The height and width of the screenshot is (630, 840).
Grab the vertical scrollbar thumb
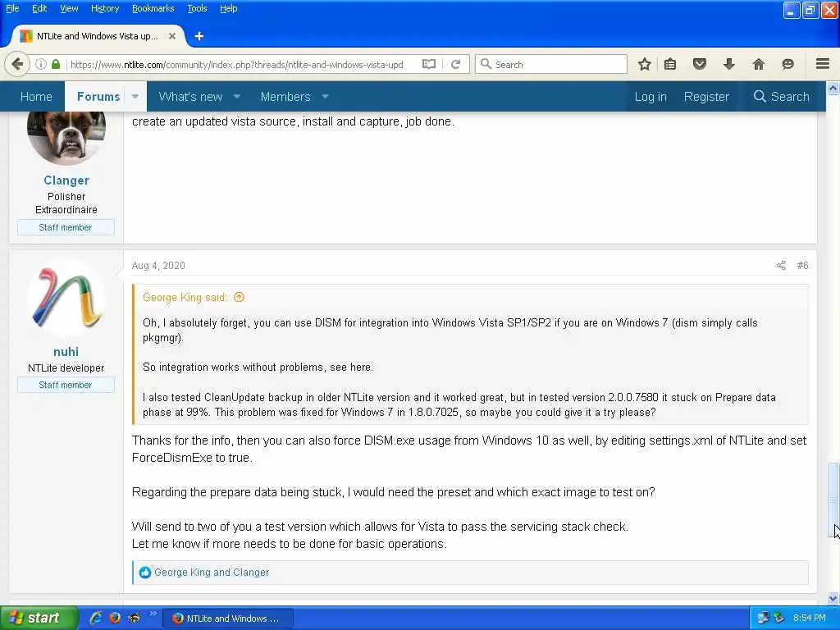pos(833,500)
